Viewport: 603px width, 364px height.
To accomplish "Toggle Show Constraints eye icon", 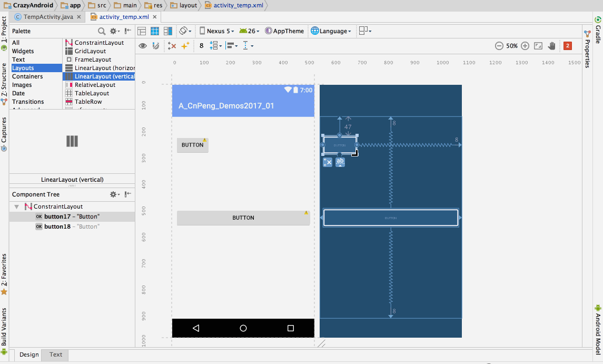I will pyautogui.click(x=143, y=46).
